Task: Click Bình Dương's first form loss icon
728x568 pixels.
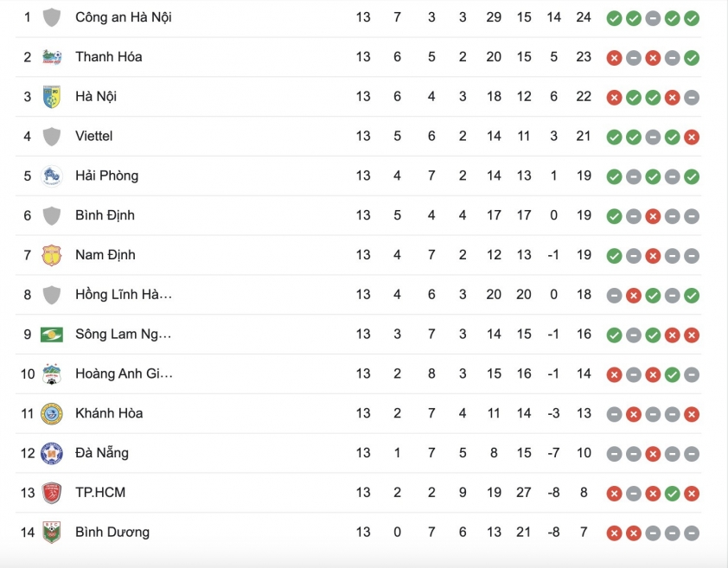Action: click(x=614, y=533)
